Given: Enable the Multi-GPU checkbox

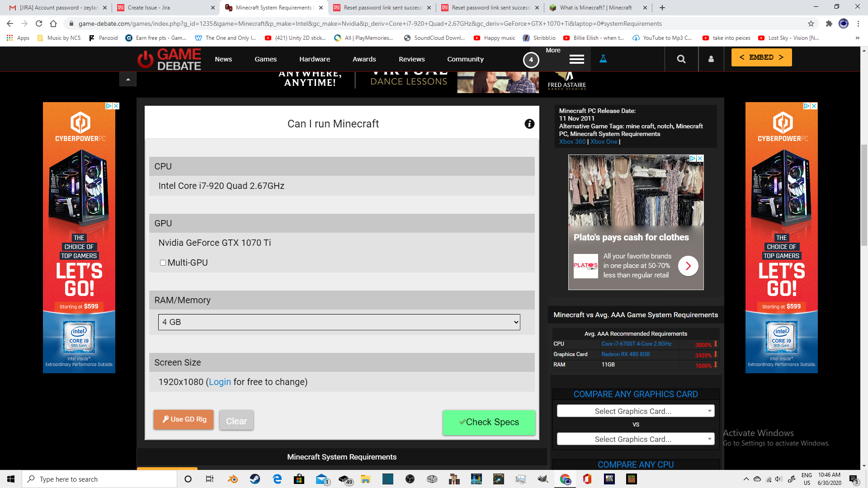Looking at the screenshot, I should 163,263.
